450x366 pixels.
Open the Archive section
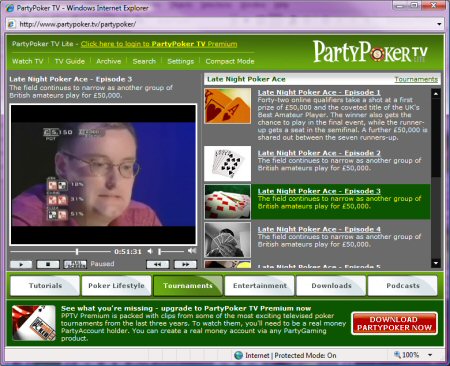(108, 61)
